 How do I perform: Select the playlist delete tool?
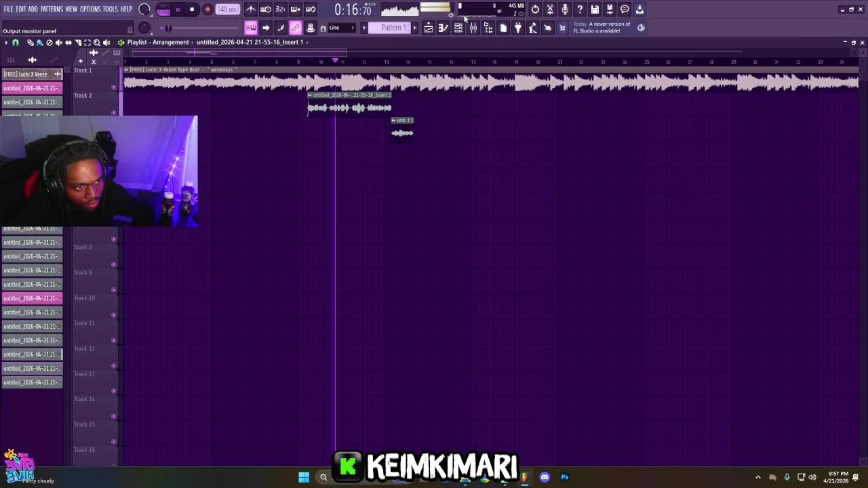pos(49,42)
